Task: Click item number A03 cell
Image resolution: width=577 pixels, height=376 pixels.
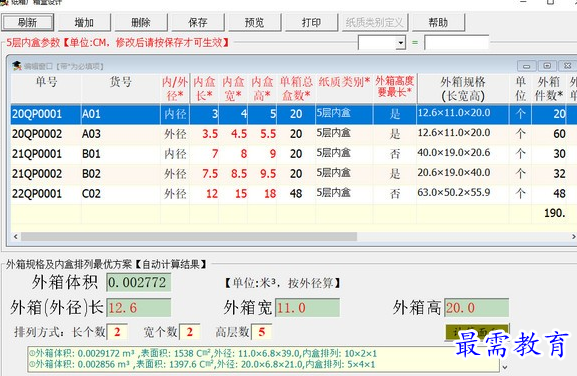Action: pos(121,134)
